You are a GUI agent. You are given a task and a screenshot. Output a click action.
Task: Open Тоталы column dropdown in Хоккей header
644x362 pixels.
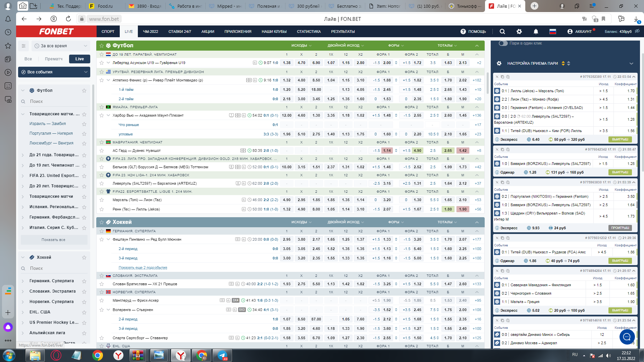pyautogui.click(x=447, y=222)
